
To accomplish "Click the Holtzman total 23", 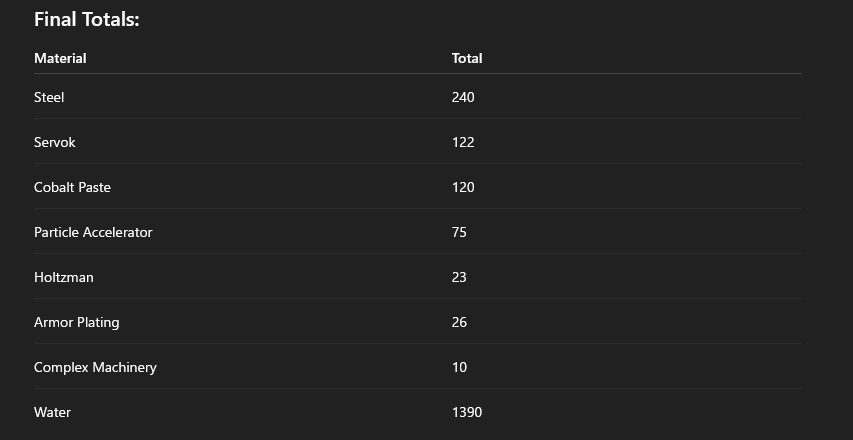I will tap(459, 277).
